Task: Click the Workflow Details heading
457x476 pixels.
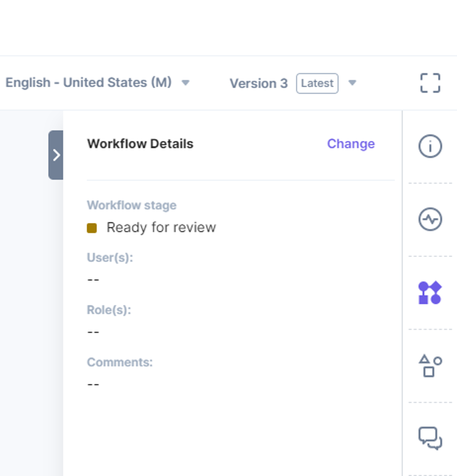Action: (x=140, y=144)
